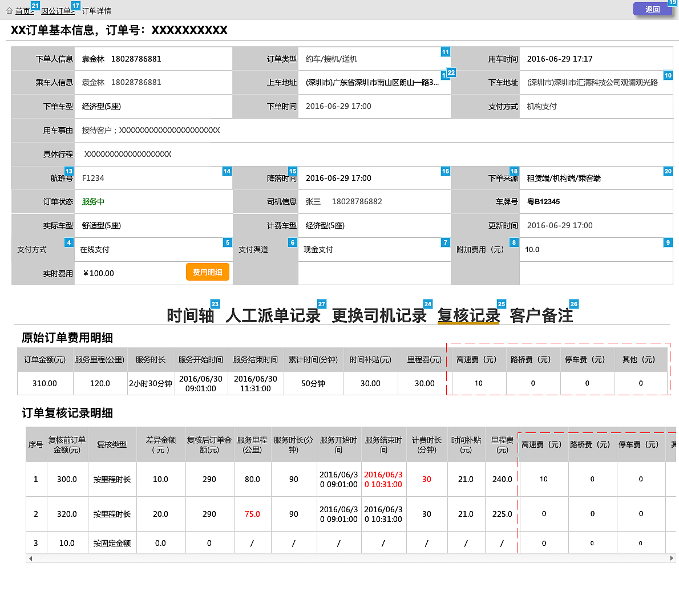Screen dimensions: 679x616
Task: Click 用车事由 value 接待客户
Action: 151,130
